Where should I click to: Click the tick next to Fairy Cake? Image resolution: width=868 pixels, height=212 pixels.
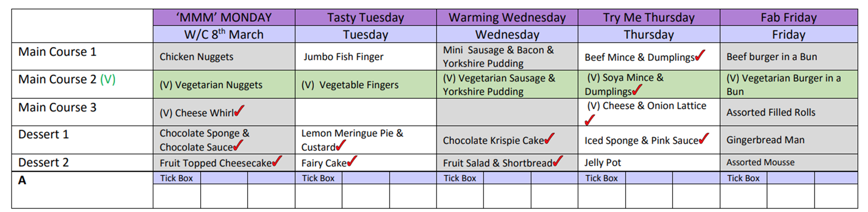pos(352,161)
